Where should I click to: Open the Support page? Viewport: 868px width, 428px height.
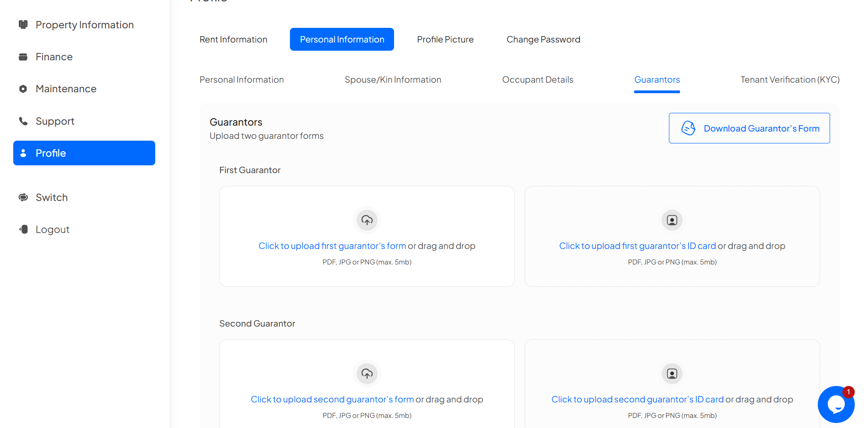click(84, 121)
